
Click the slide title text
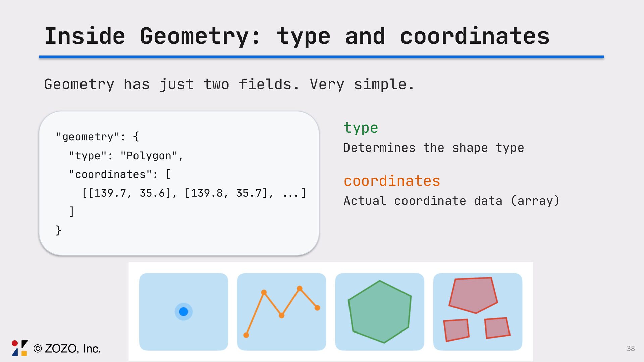pyautogui.click(x=297, y=36)
